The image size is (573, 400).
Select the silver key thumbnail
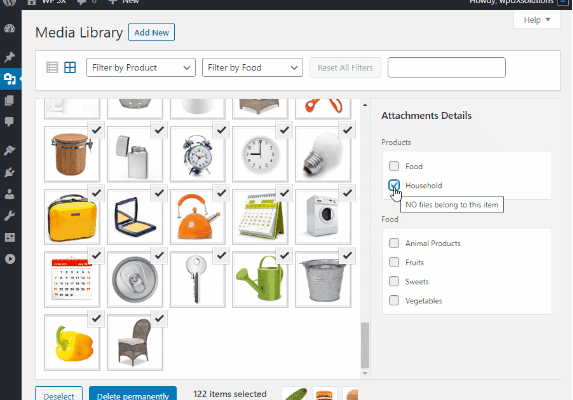click(198, 279)
